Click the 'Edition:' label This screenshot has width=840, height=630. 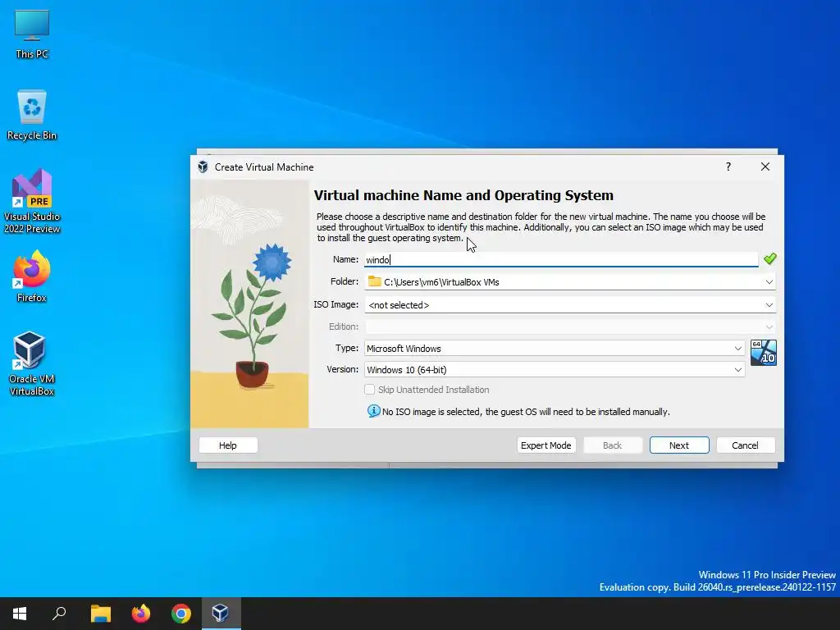[x=344, y=326]
